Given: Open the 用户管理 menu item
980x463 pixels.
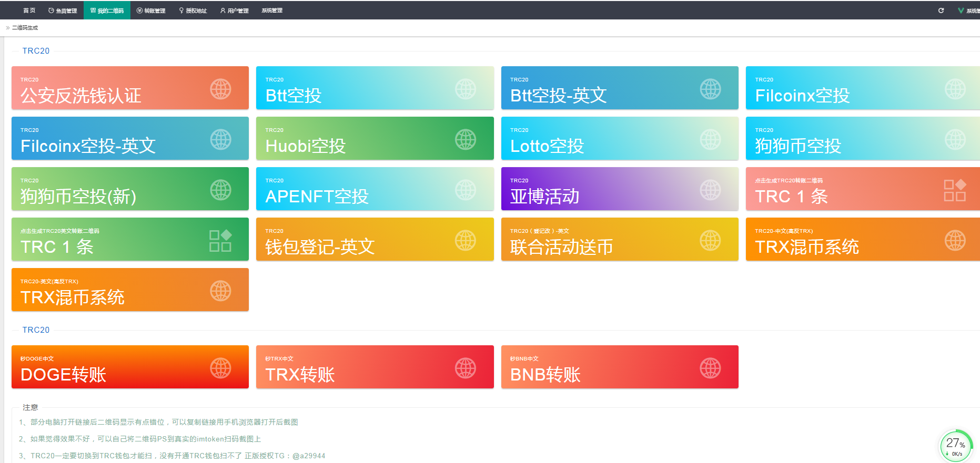Looking at the screenshot, I should (235, 11).
